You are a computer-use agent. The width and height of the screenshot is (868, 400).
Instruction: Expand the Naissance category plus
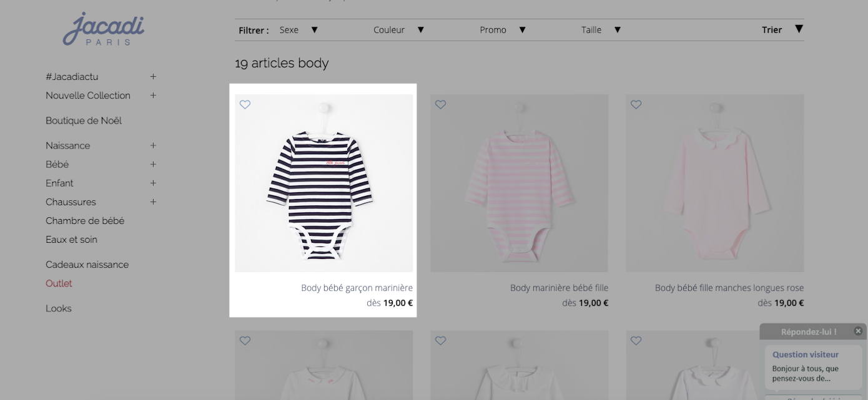pos(153,145)
